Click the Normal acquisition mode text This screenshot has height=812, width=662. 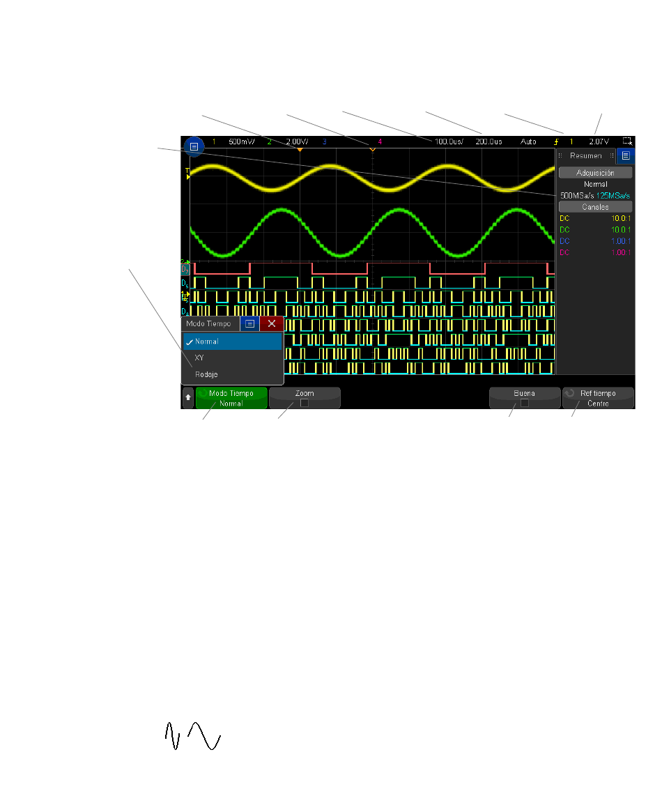click(595, 185)
